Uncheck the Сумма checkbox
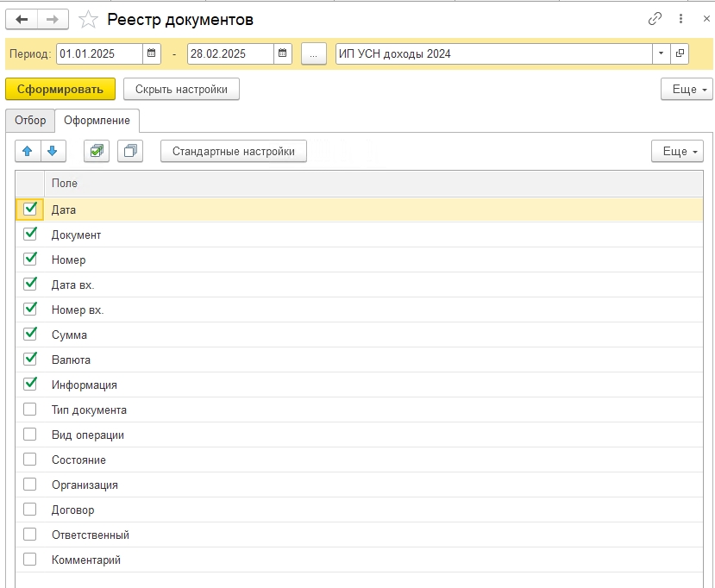Screen dimensions: 715x588 [x=30, y=335]
